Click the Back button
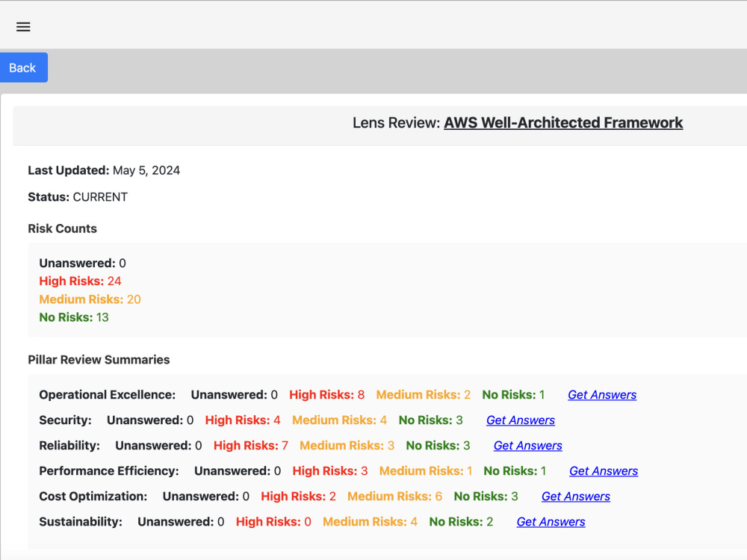 23,67
